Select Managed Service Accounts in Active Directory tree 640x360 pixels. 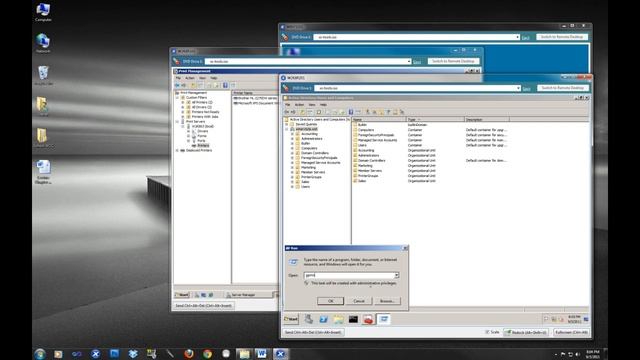tap(320, 162)
